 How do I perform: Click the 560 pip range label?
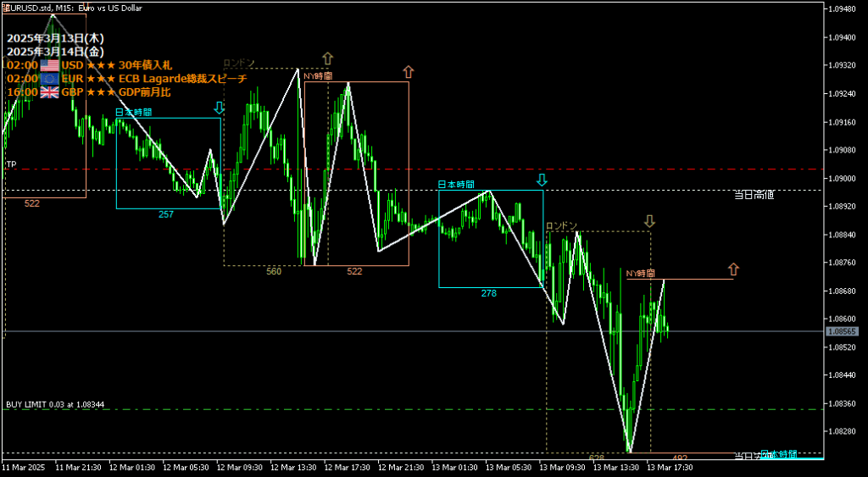click(x=273, y=271)
